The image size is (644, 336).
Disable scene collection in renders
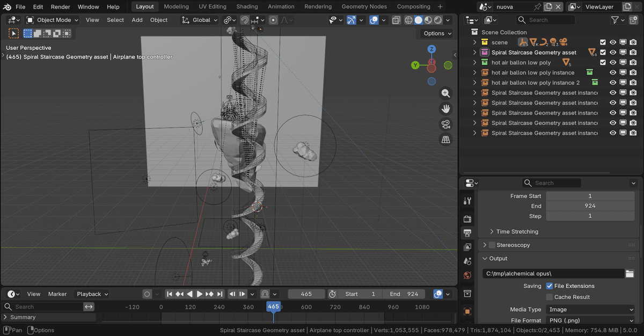[633, 42]
